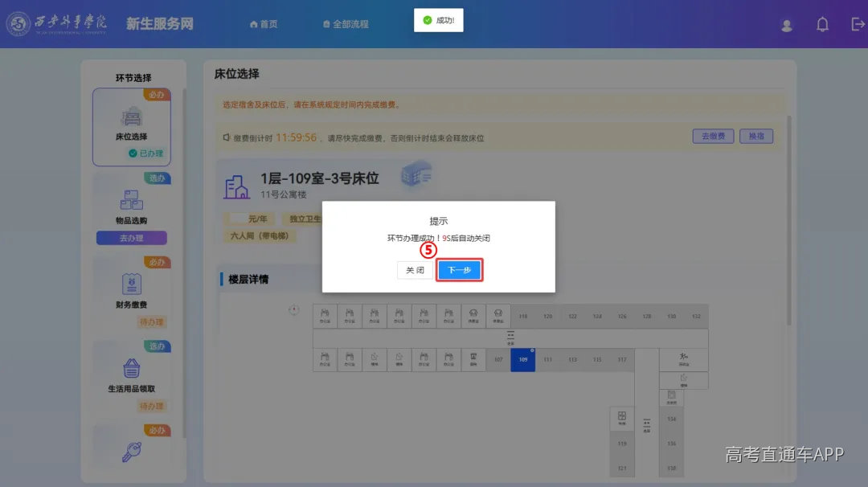Click countdown timer 11:59:56
868x487 pixels.
296,137
